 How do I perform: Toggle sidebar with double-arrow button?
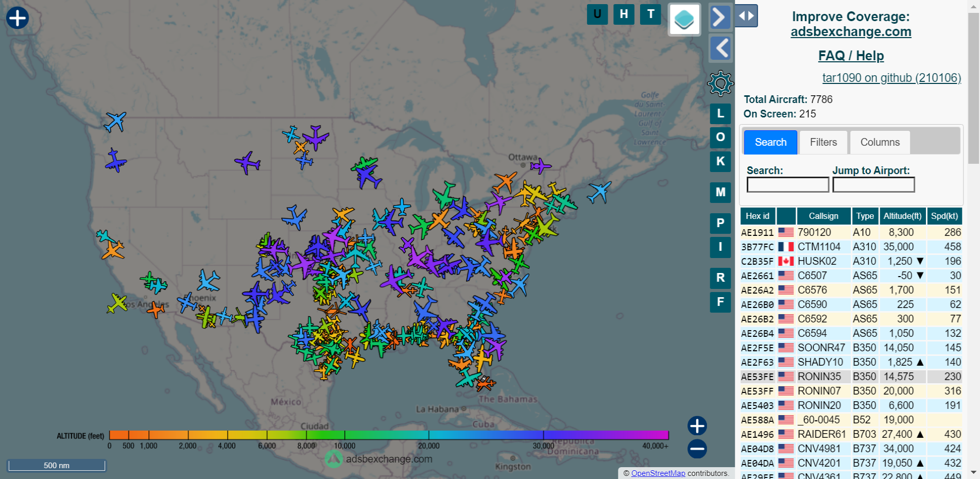[x=747, y=15]
